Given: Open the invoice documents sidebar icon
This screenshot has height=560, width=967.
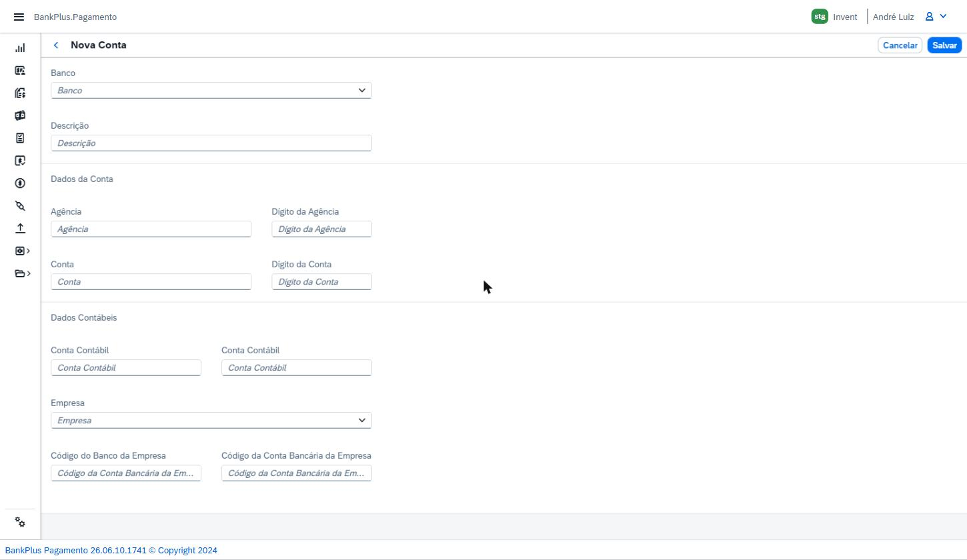Looking at the screenshot, I should click(x=20, y=93).
